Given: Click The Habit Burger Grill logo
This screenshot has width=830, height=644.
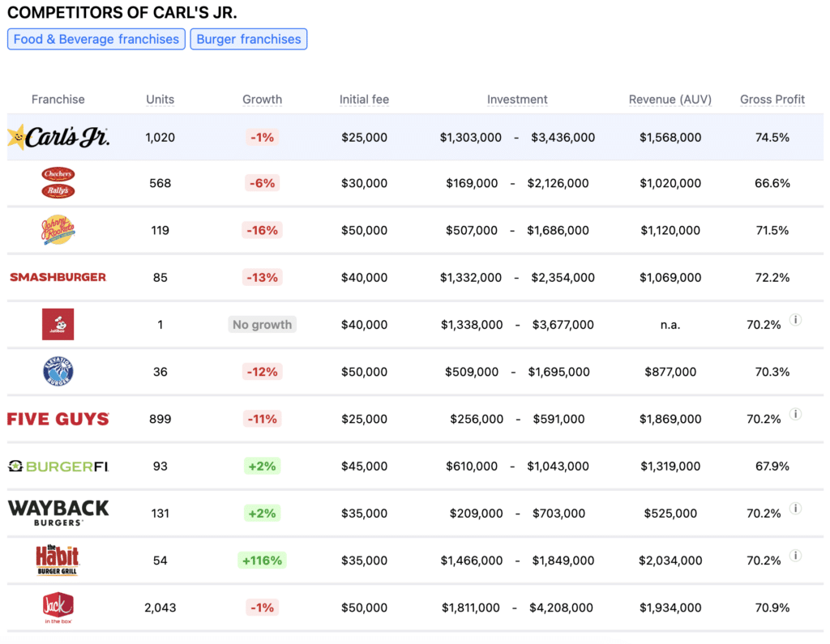Looking at the screenshot, I should click(x=58, y=560).
